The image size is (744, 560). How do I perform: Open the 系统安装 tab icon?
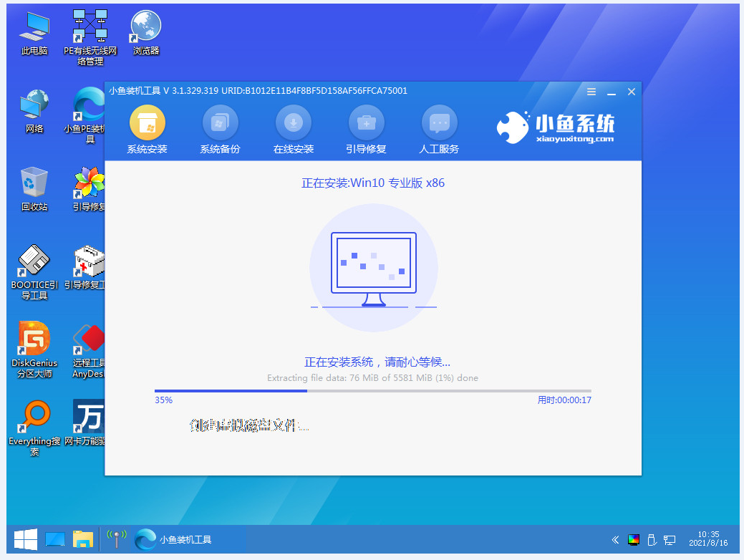pos(147,122)
